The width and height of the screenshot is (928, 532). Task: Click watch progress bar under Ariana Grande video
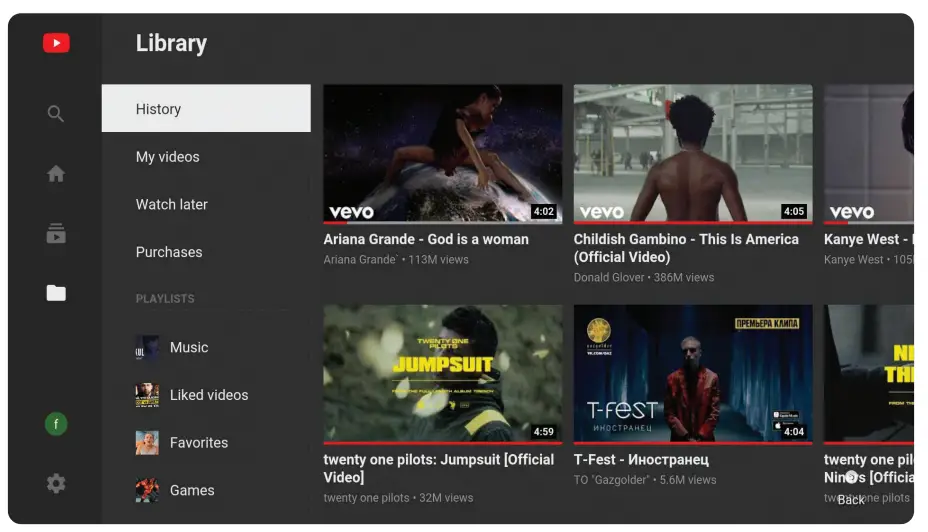coord(443,223)
